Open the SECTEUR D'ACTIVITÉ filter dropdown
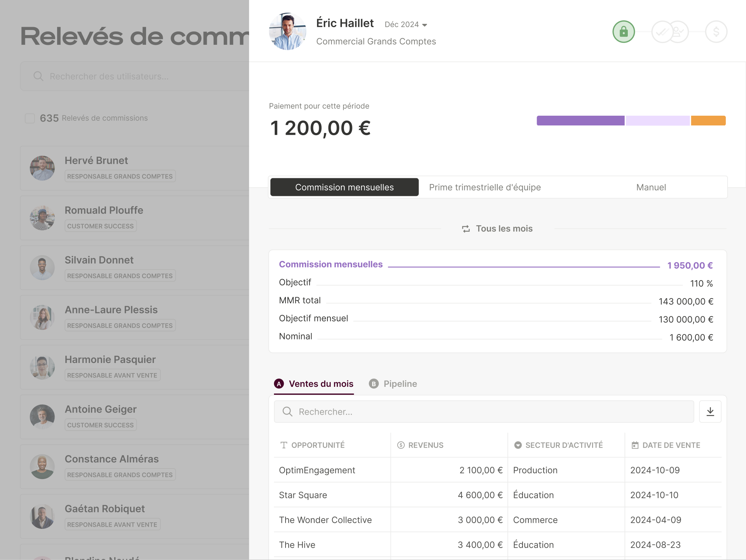This screenshot has width=746, height=560. pos(518,445)
